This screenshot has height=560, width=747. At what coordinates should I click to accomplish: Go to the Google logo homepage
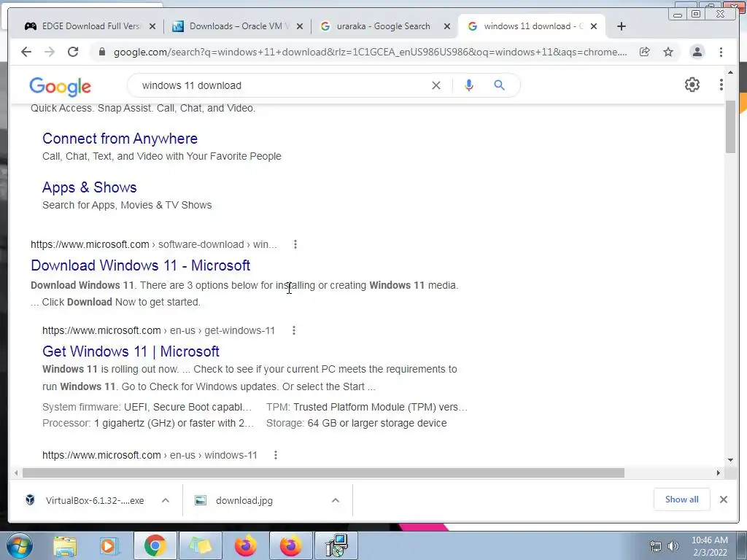(x=60, y=86)
